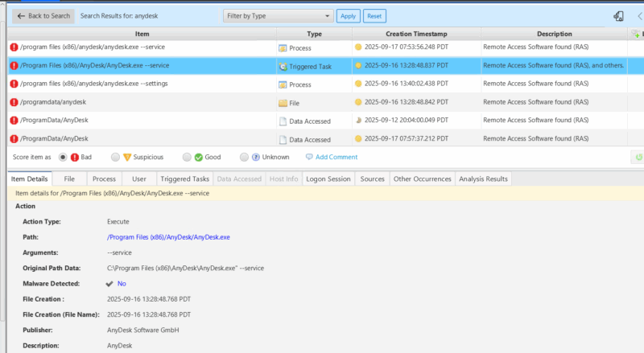Switch to the Item Details tab

coord(30,179)
